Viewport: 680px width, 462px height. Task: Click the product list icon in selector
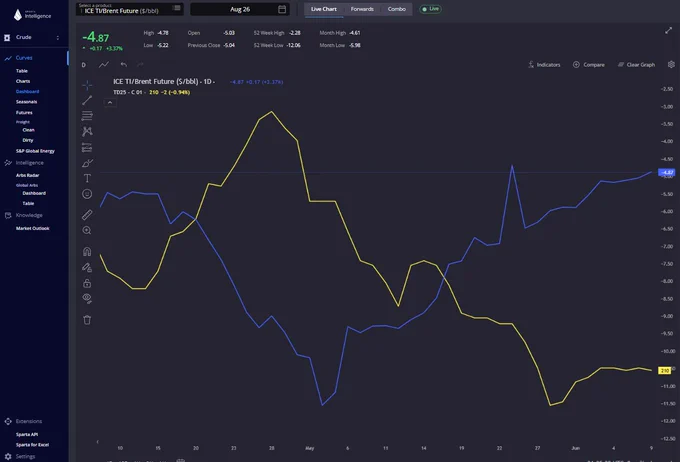pos(177,8)
